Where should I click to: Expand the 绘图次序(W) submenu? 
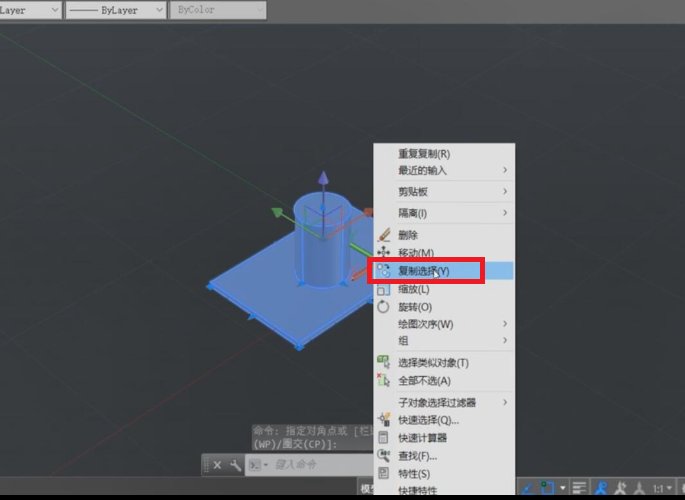pyautogui.click(x=444, y=324)
